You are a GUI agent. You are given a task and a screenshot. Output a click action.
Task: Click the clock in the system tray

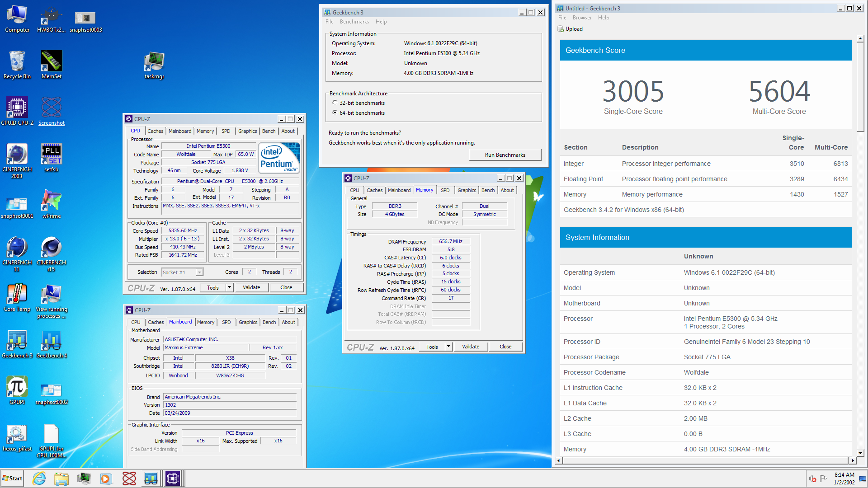[x=844, y=479]
